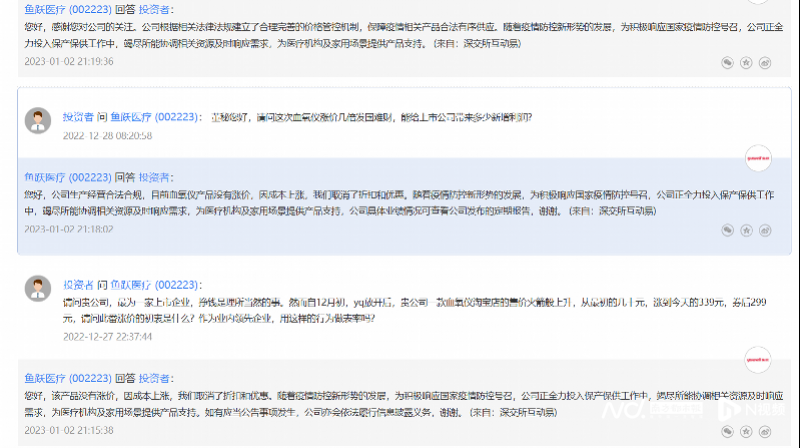
Task: Favorite the 21:15:38 reply with star icon
Action: 746,432
